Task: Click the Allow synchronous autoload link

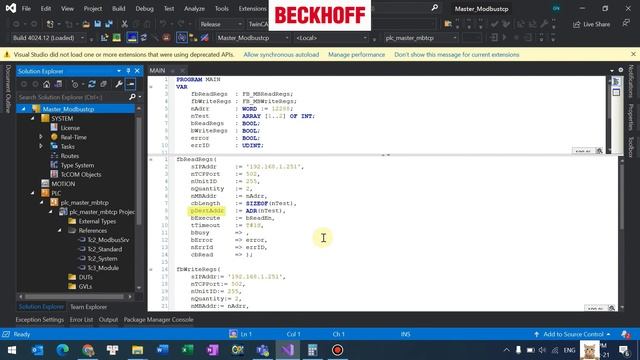Action: click(281, 55)
